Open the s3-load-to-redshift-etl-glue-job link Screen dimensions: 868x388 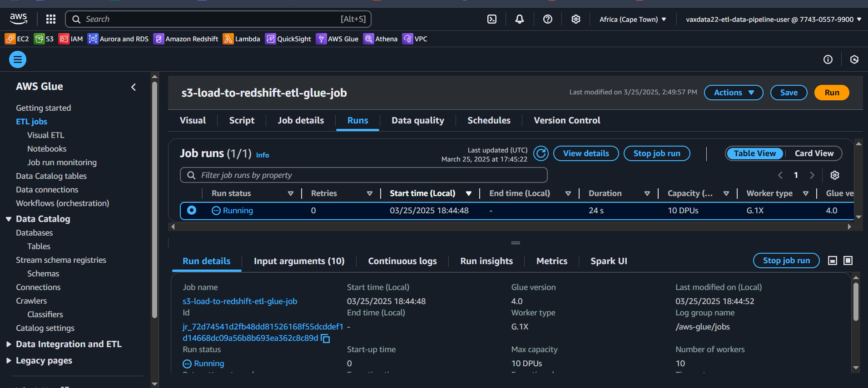[240, 301]
